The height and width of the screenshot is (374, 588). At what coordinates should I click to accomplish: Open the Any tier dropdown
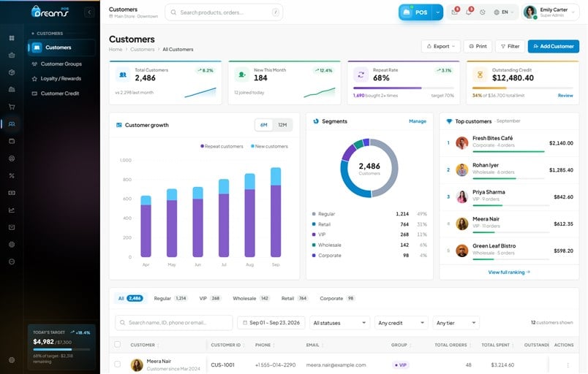point(456,323)
